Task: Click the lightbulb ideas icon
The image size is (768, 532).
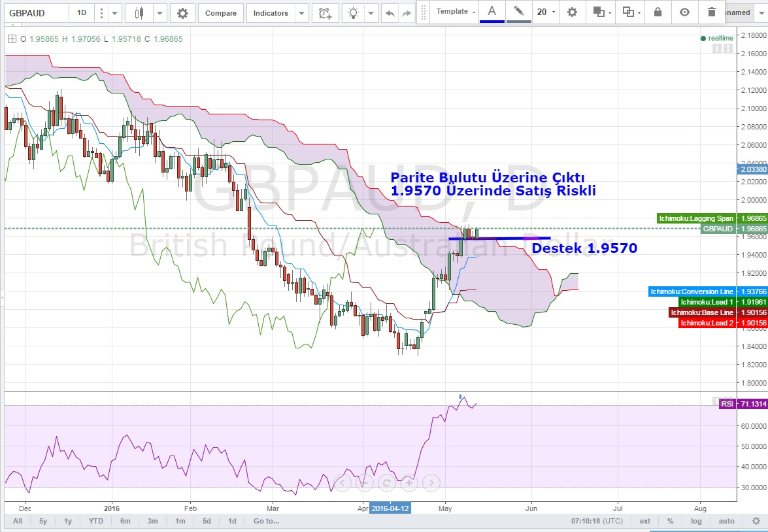Action: 354,13
